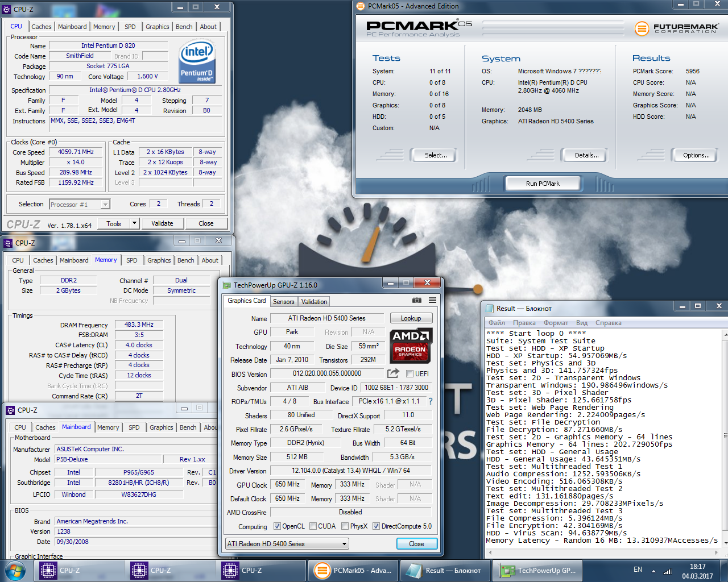Click the CPU-Z Tools button
This screenshot has height=582, width=728.
[x=114, y=223]
